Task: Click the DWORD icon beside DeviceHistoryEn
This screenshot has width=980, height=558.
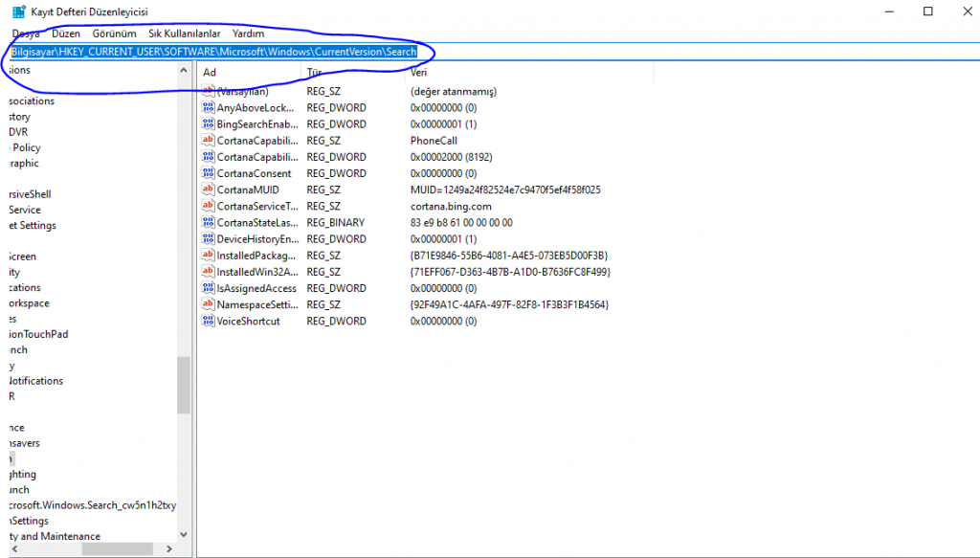Action: (x=208, y=238)
